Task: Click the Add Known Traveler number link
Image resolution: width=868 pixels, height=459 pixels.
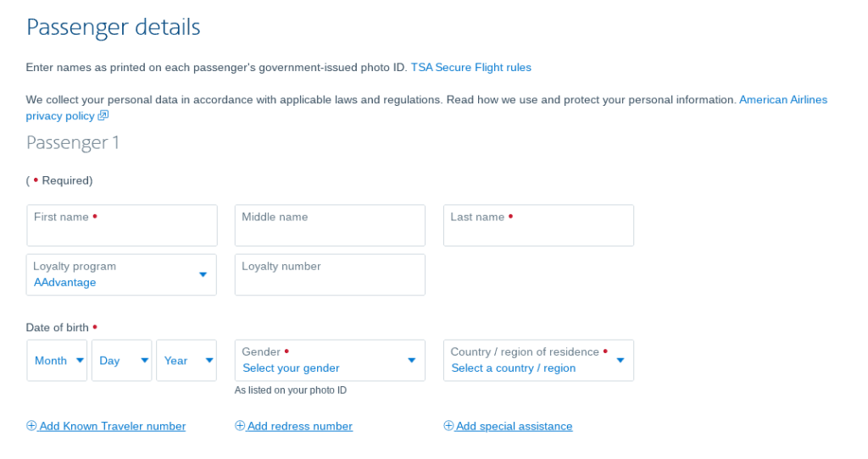Action: [x=113, y=426]
